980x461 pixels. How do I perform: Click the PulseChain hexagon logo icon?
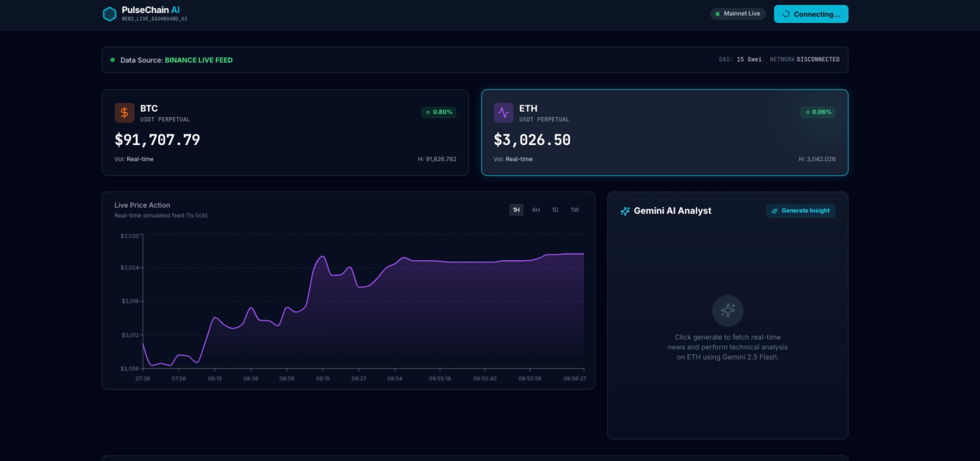click(x=110, y=14)
